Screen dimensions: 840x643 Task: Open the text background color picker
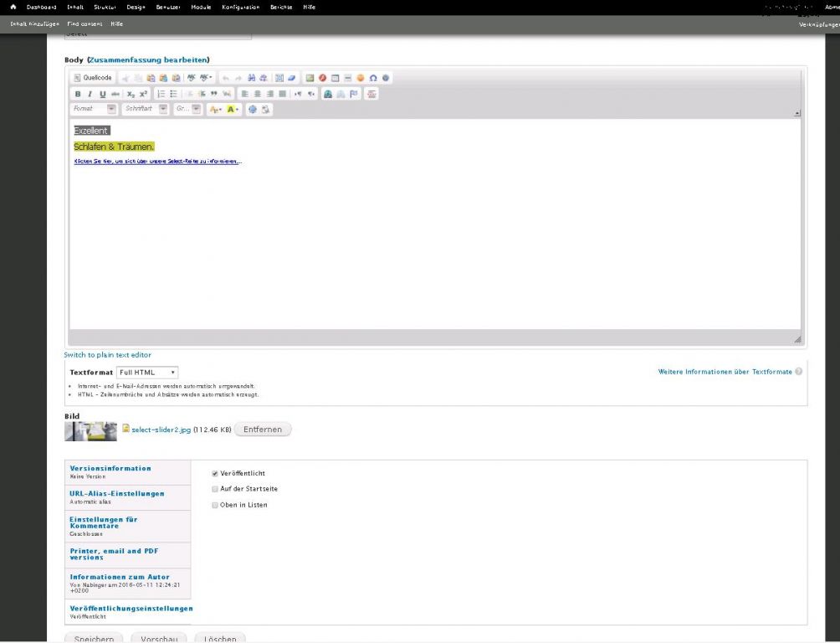click(x=233, y=109)
